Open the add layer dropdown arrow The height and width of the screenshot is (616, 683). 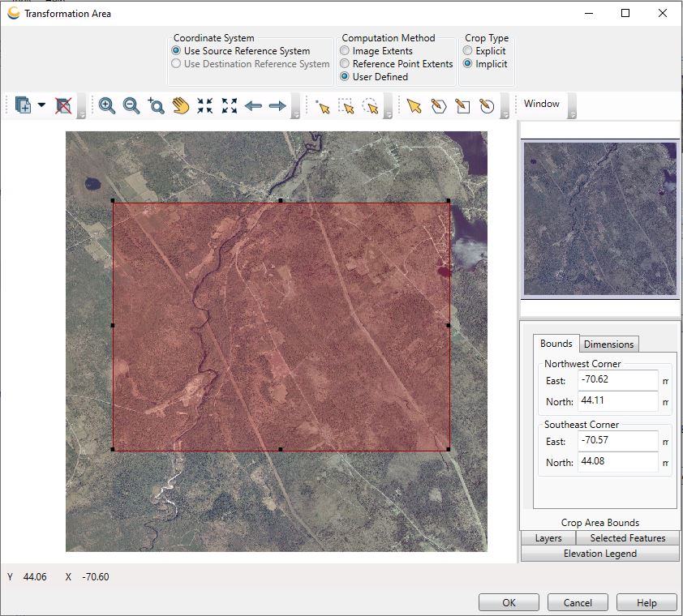[x=41, y=106]
